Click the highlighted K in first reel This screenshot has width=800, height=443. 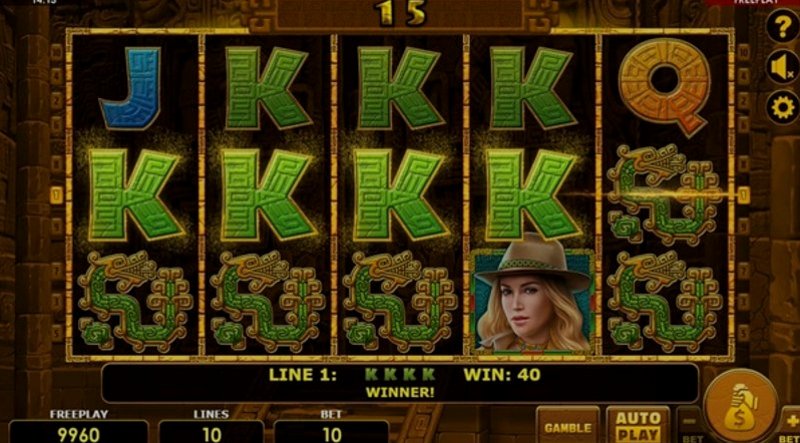[x=135, y=195]
